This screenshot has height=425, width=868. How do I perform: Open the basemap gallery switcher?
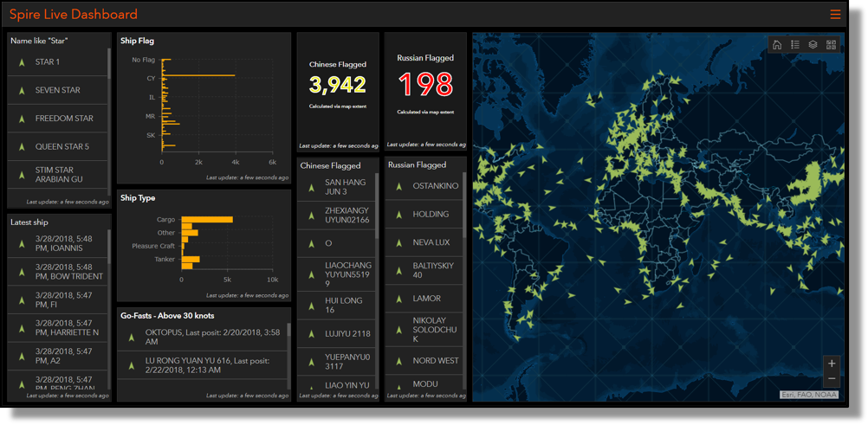(831, 45)
